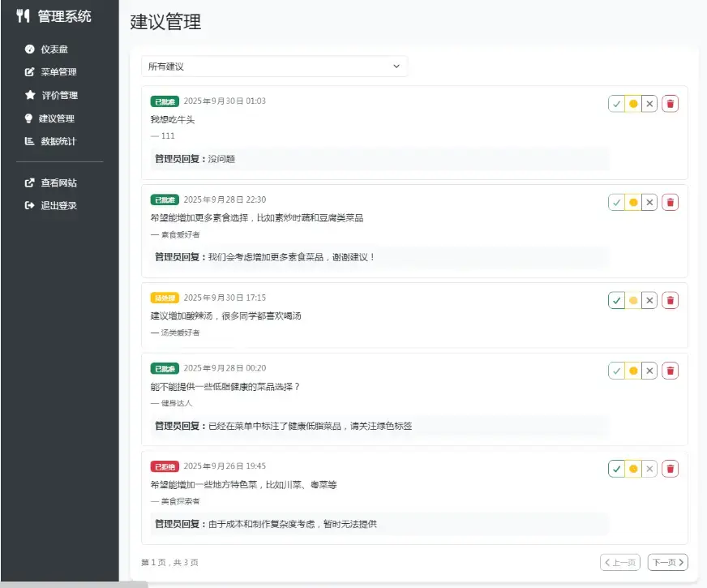Go to the next page with 下一页
The width and height of the screenshot is (707, 588).
669,562
